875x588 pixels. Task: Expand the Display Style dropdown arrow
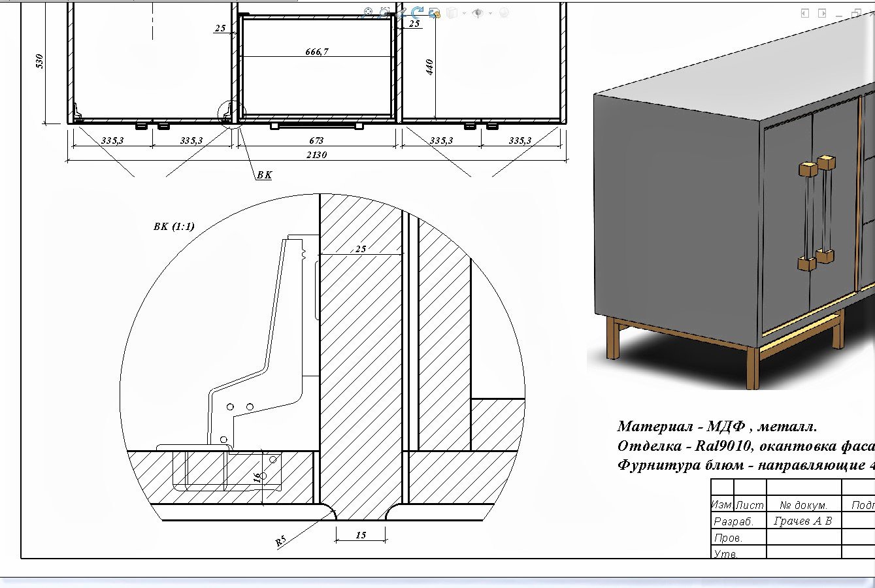pyautogui.click(x=464, y=12)
